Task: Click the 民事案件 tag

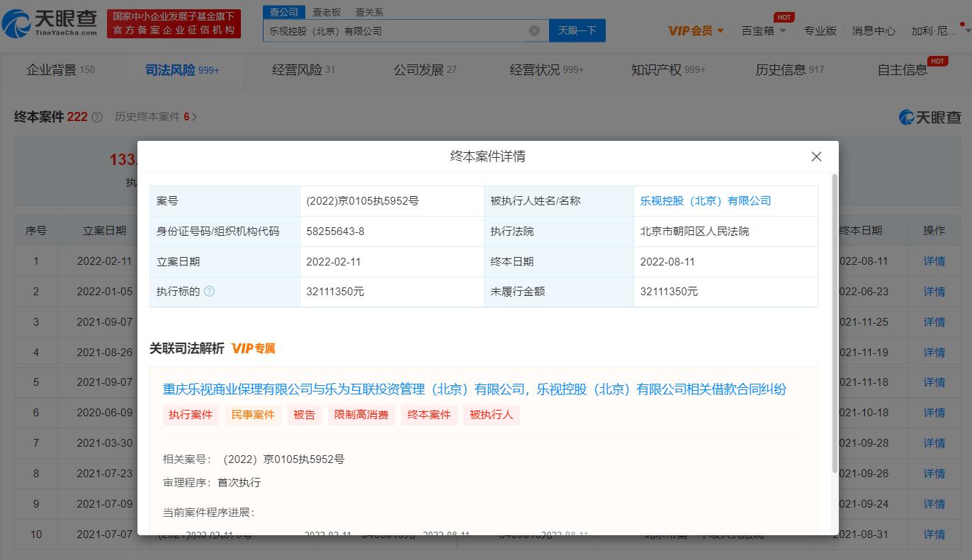Action: click(253, 415)
